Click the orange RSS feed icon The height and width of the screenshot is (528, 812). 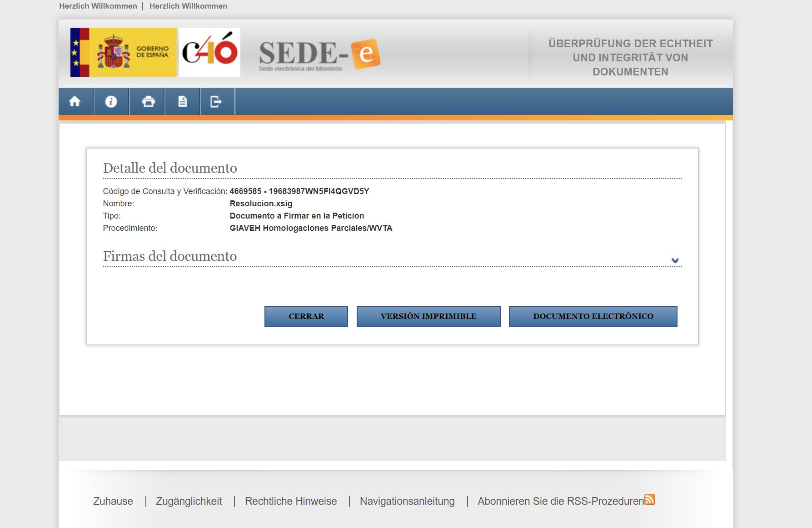tap(650, 499)
